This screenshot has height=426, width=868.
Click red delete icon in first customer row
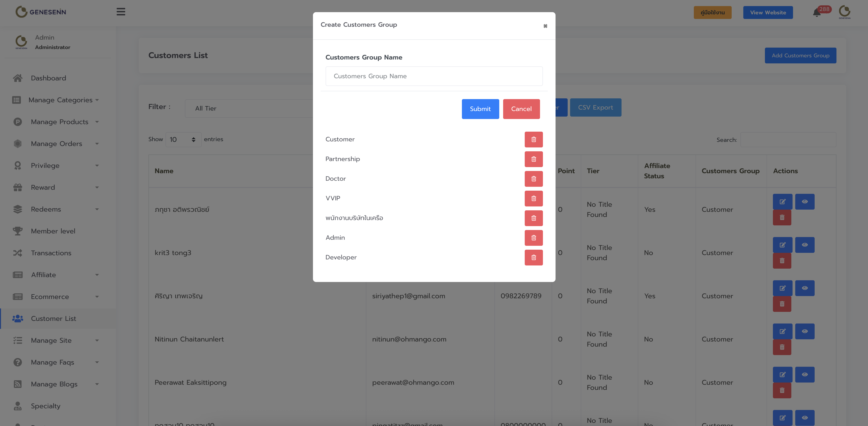coord(782,218)
